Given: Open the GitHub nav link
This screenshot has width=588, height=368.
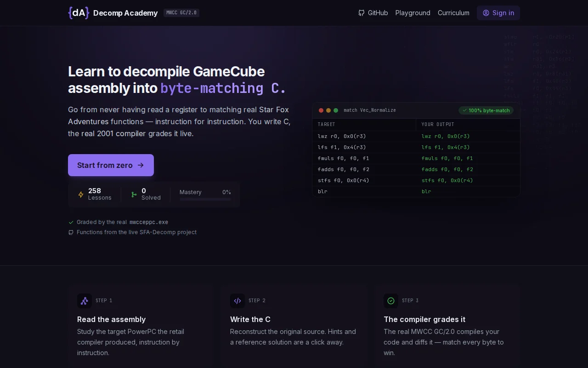Looking at the screenshot, I should (x=373, y=13).
